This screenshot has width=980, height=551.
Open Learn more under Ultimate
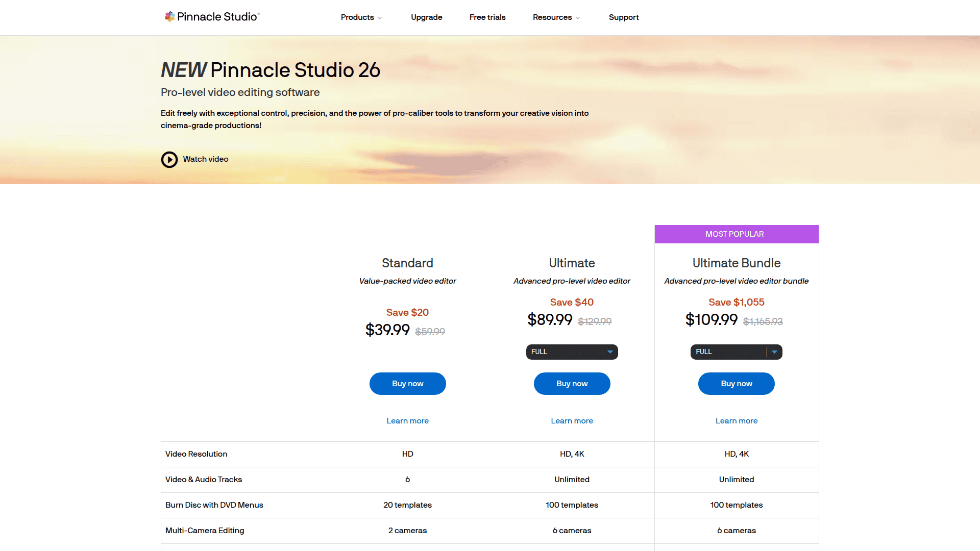pos(572,421)
